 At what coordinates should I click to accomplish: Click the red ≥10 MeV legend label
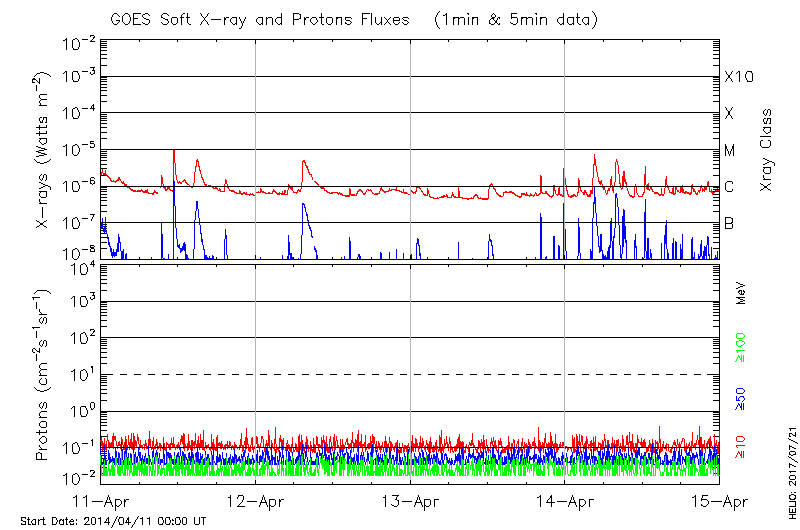[x=741, y=447]
